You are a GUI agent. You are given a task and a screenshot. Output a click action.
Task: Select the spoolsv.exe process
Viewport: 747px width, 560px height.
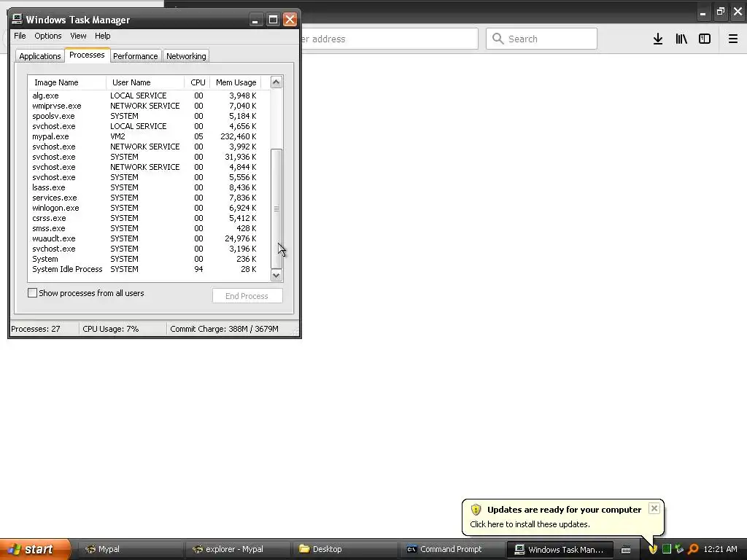click(144, 116)
